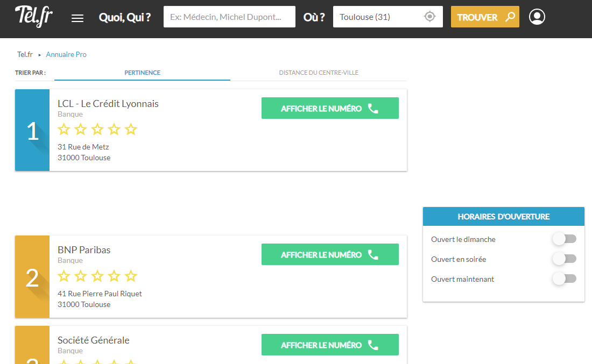The height and width of the screenshot is (364, 592).
Task: Sort results by Pertinence tab
Action: point(142,73)
